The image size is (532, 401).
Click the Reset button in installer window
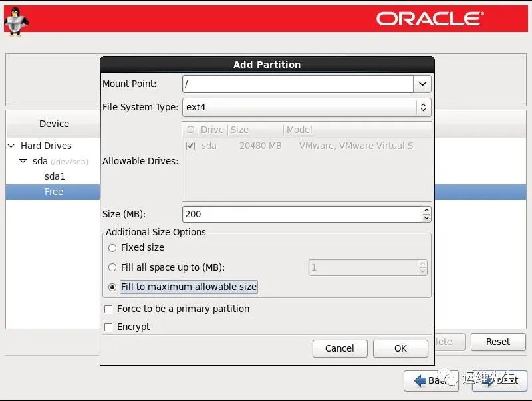[x=498, y=342]
